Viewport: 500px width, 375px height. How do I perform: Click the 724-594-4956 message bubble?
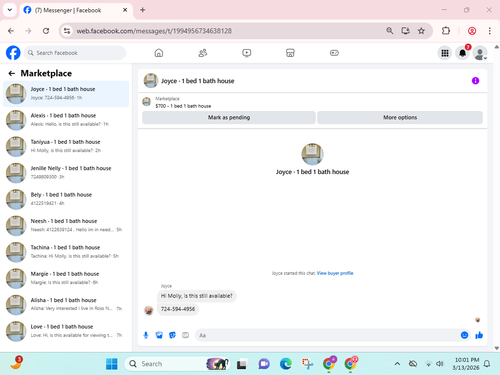tap(178, 309)
